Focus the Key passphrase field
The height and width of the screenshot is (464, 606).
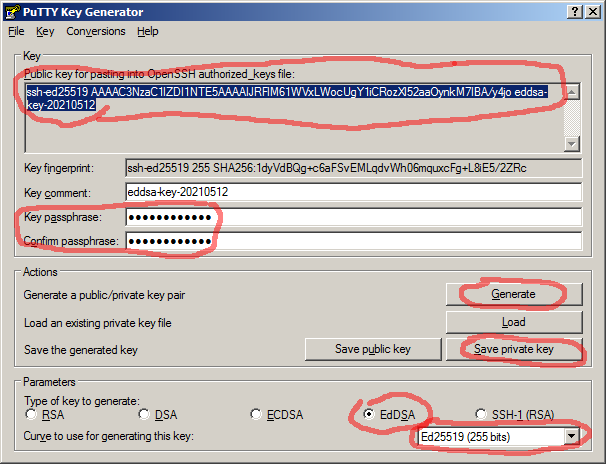point(353,217)
